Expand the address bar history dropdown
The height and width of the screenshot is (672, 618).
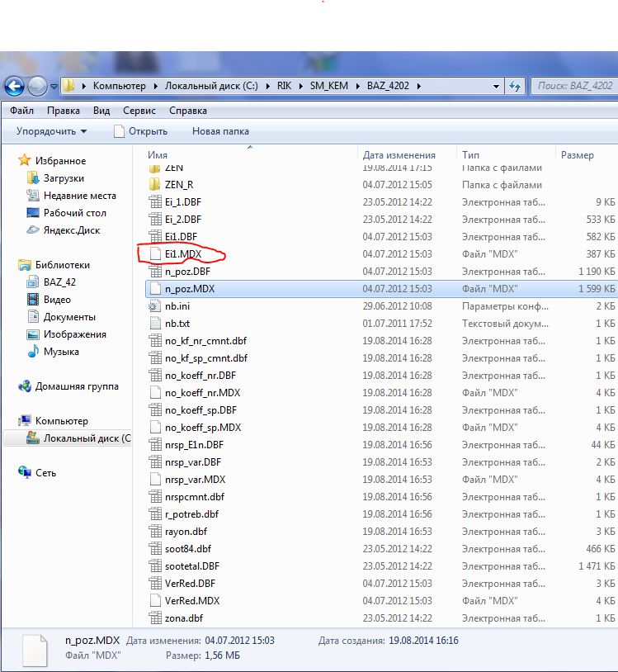[x=496, y=86]
